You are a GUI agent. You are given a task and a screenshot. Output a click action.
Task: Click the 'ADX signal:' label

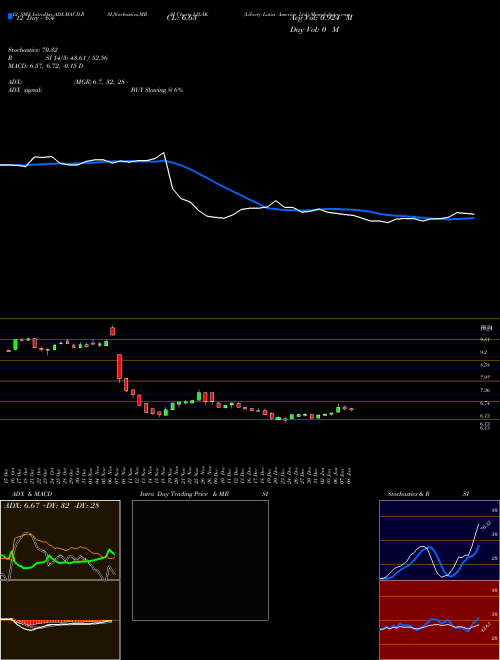pos(25,90)
